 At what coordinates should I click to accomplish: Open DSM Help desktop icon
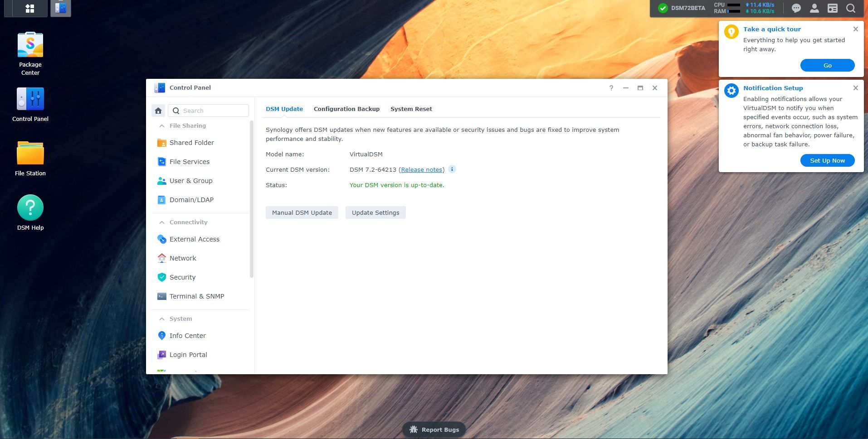pyautogui.click(x=30, y=212)
